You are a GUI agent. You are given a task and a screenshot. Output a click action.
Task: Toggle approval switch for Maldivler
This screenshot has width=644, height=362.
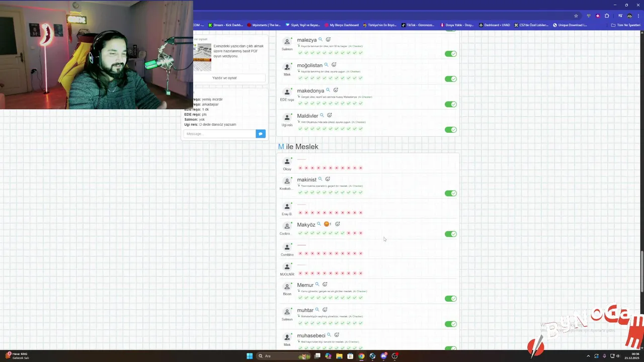click(x=451, y=129)
